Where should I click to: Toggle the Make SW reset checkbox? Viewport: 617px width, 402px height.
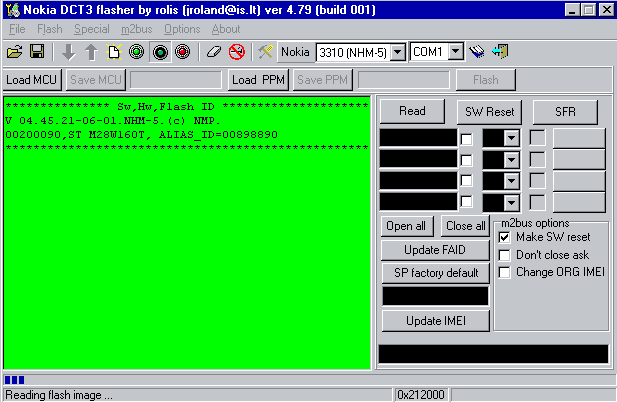coord(504,237)
